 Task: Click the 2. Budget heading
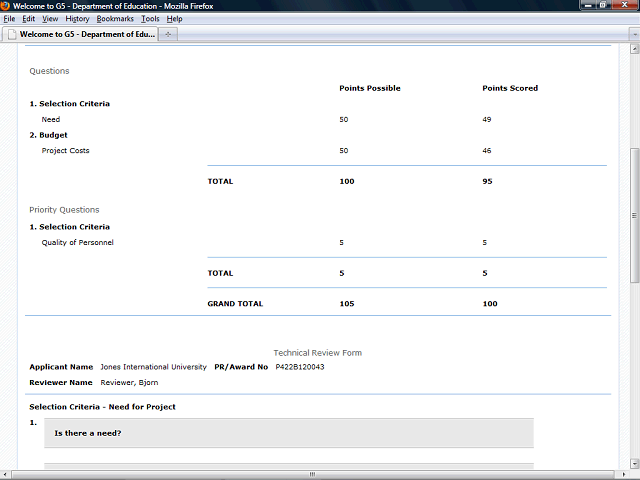[x=49, y=135]
